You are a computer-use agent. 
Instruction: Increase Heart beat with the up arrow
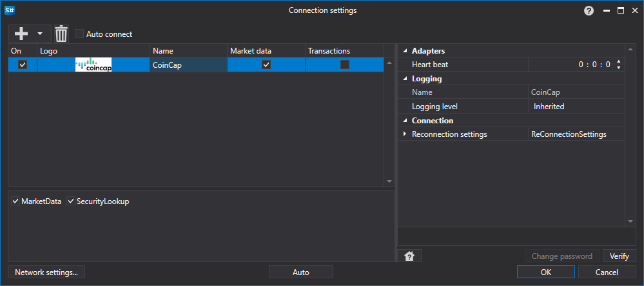(618, 62)
